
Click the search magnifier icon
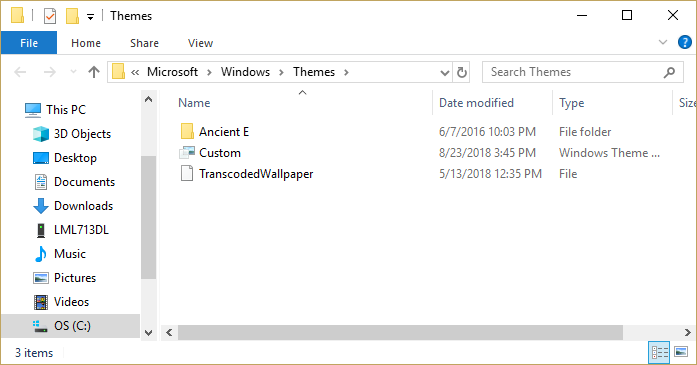point(669,72)
